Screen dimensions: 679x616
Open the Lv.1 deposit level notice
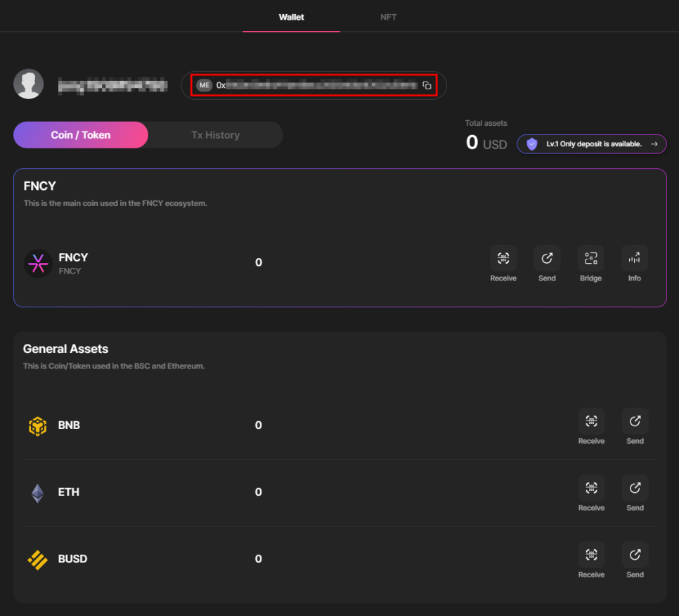(592, 144)
